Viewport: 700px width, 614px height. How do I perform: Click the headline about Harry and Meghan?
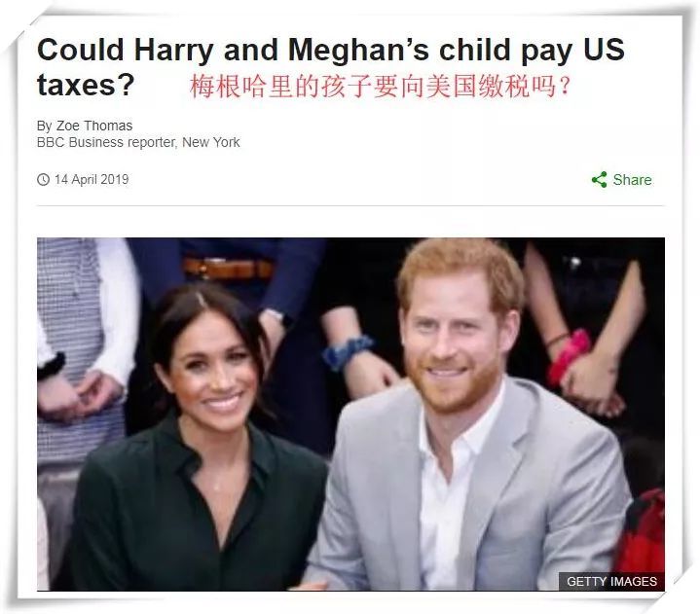[330, 67]
